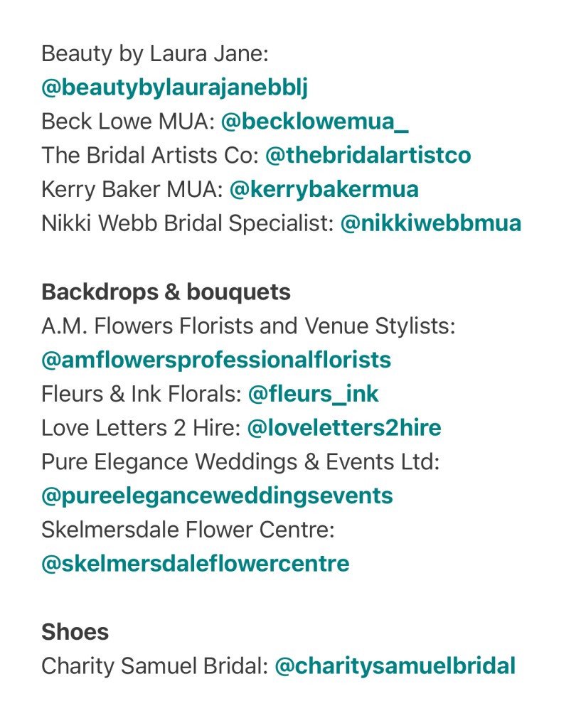
Task: Open @skelmersdaleflowercentre profile link
Action: click(x=195, y=564)
